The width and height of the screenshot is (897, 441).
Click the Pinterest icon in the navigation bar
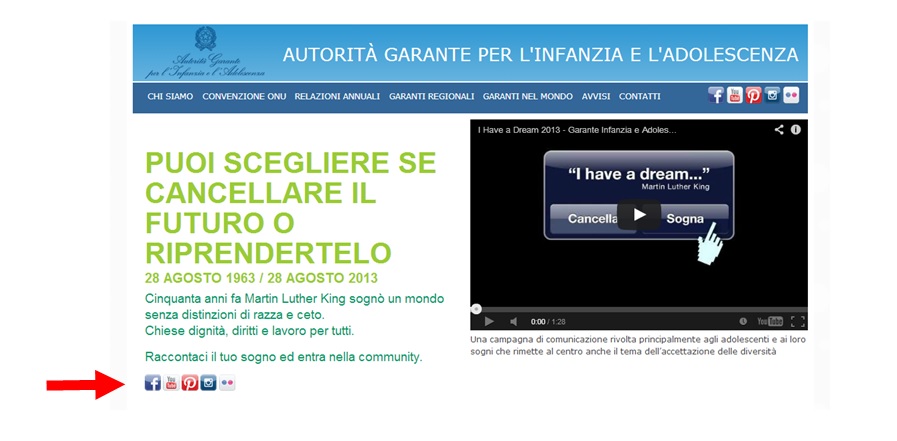754,96
